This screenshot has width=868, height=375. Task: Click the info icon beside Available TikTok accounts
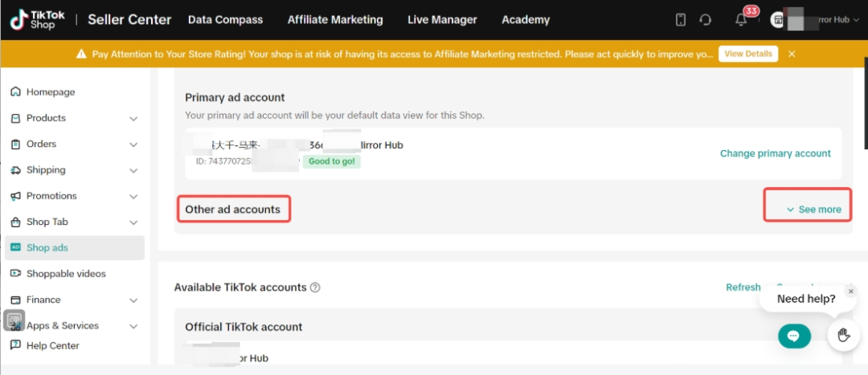pos(315,287)
